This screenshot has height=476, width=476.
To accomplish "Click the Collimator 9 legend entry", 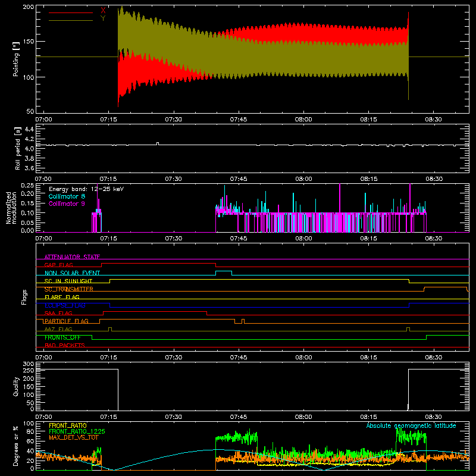I will [67, 203].
